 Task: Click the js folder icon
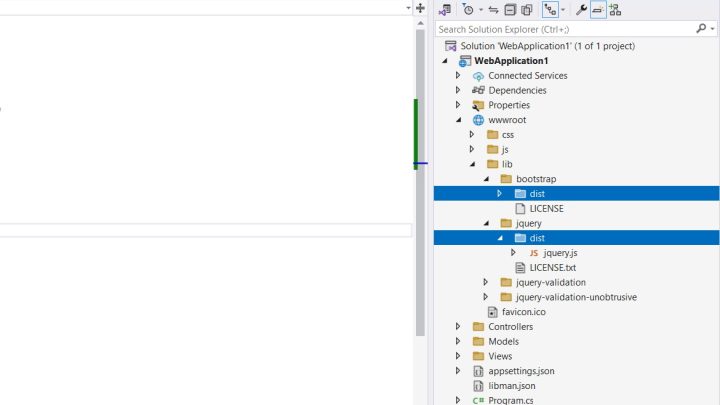click(492, 149)
